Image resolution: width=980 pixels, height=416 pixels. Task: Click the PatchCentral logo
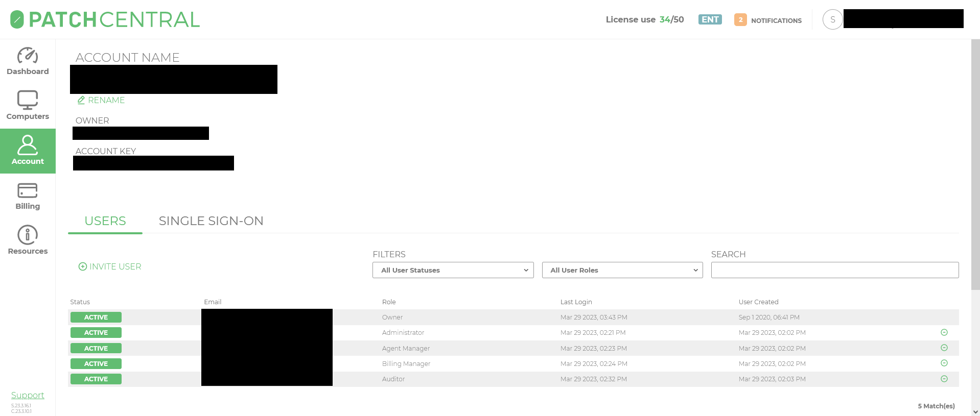pos(105,20)
